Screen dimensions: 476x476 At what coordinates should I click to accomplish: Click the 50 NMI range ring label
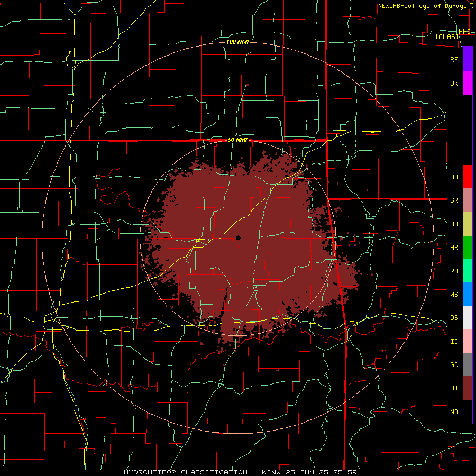237,140
